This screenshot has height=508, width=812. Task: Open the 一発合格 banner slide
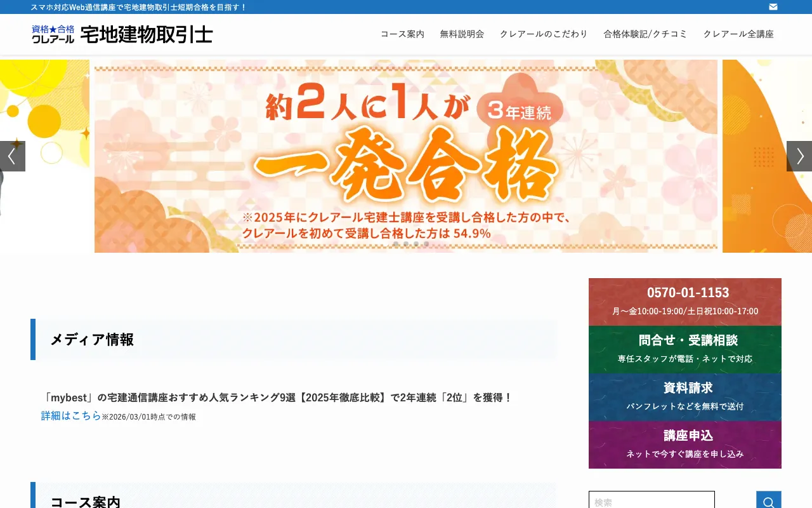[x=406, y=156]
